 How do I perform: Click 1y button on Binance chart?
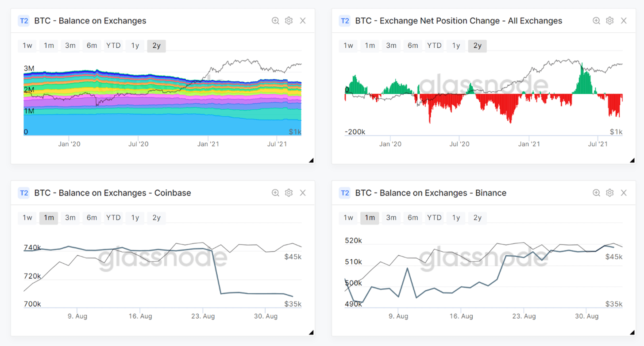[456, 218]
